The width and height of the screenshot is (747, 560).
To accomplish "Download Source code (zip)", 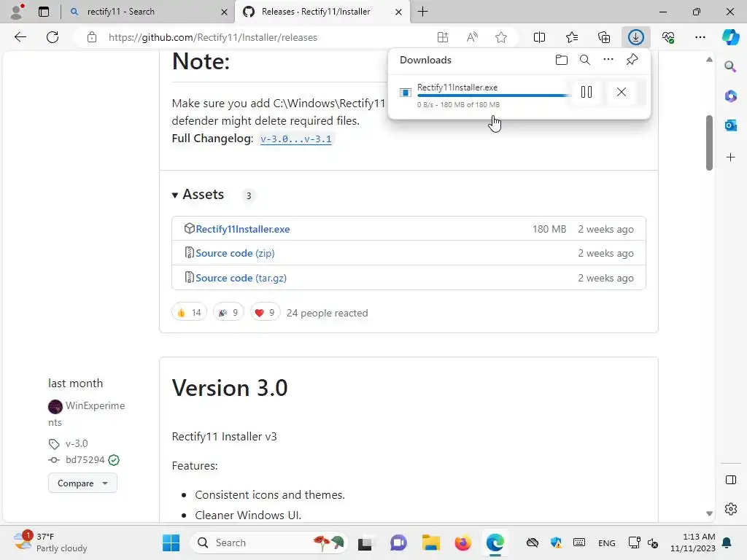I will [x=235, y=253].
